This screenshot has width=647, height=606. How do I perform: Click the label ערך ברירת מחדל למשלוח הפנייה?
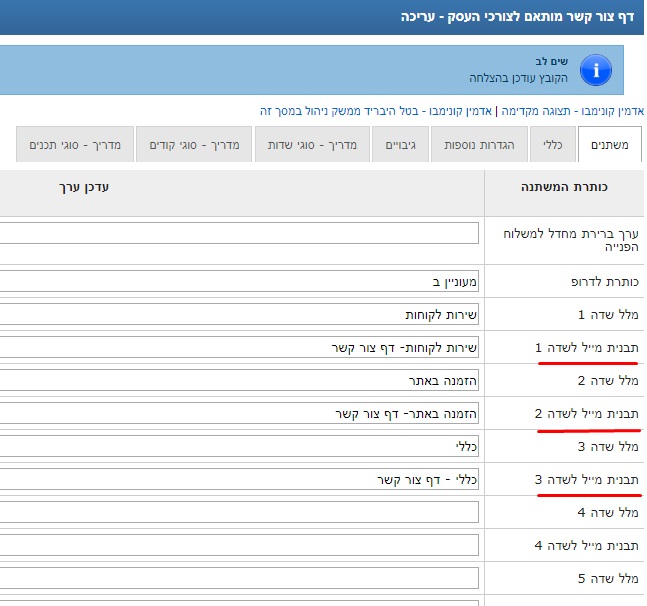click(571, 240)
